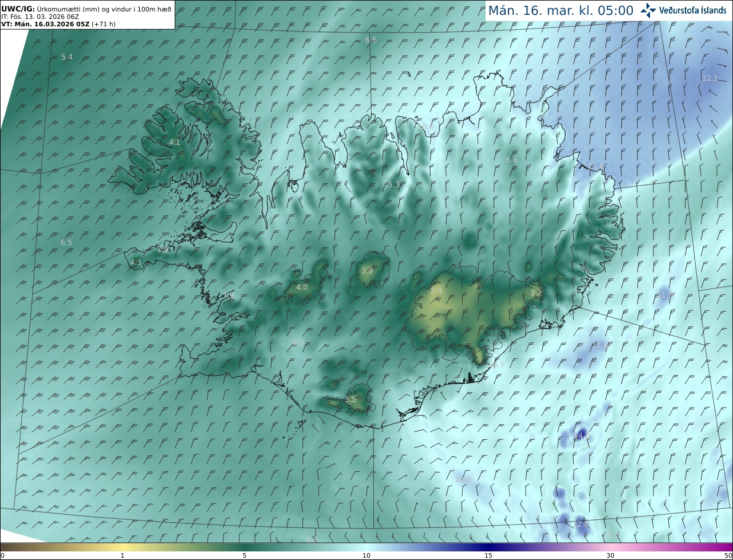Click the 5.3 value on the map

(393, 185)
